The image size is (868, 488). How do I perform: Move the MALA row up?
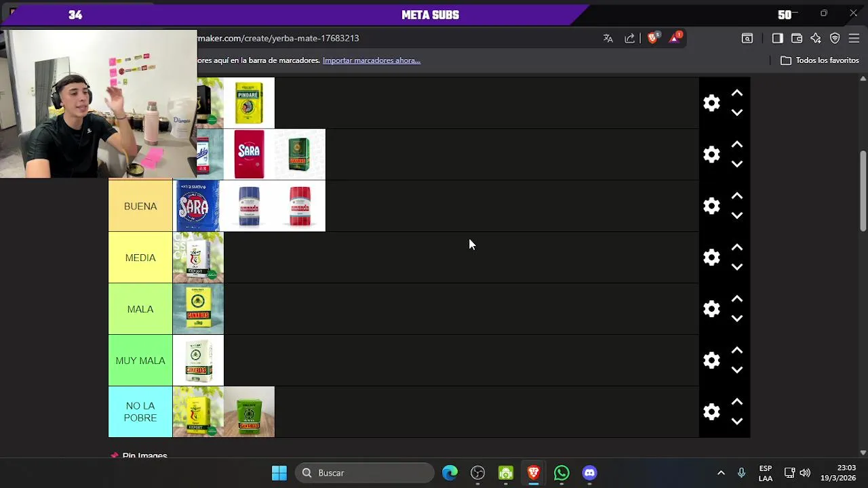pyautogui.click(x=737, y=300)
